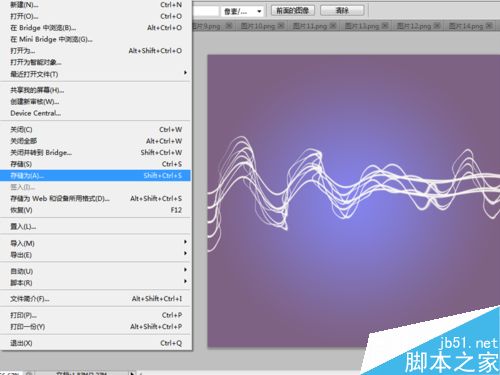Screen dimensions: 500x375
Task: Click highlighted 存储为(A) menu entry
Action: point(96,175)
